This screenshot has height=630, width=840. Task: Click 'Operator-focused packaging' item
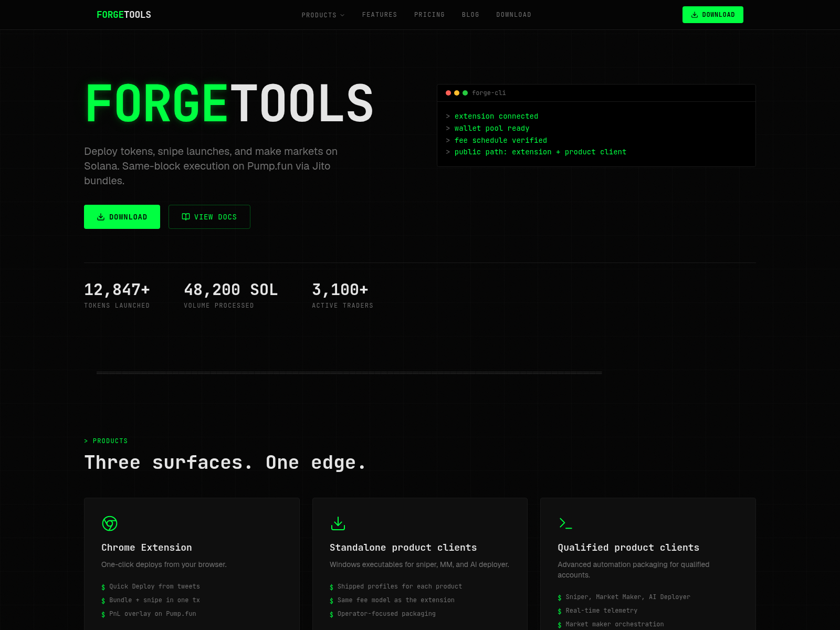click(x=386, y=614)
